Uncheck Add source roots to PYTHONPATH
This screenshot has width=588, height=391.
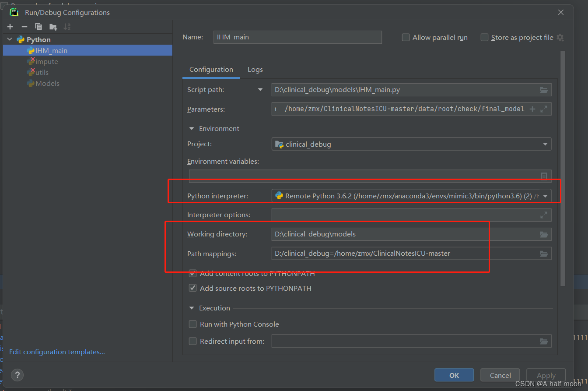click(192, 288)
